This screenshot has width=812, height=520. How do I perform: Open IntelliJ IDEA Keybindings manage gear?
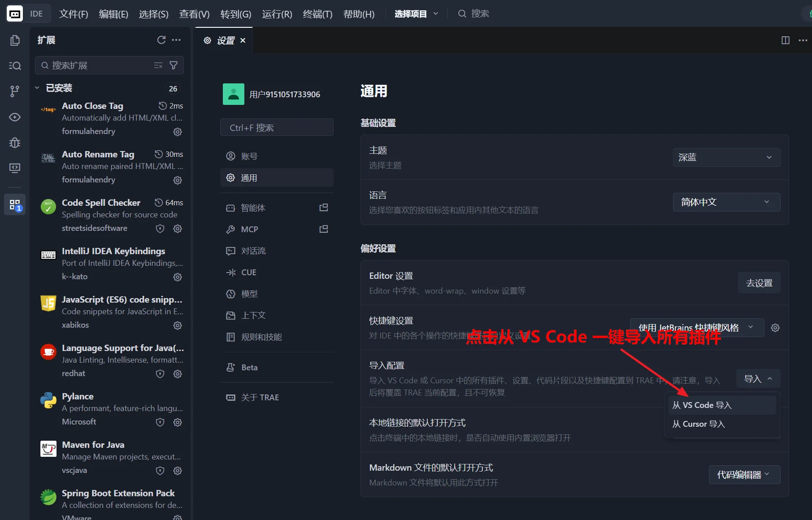coord(178,277)
